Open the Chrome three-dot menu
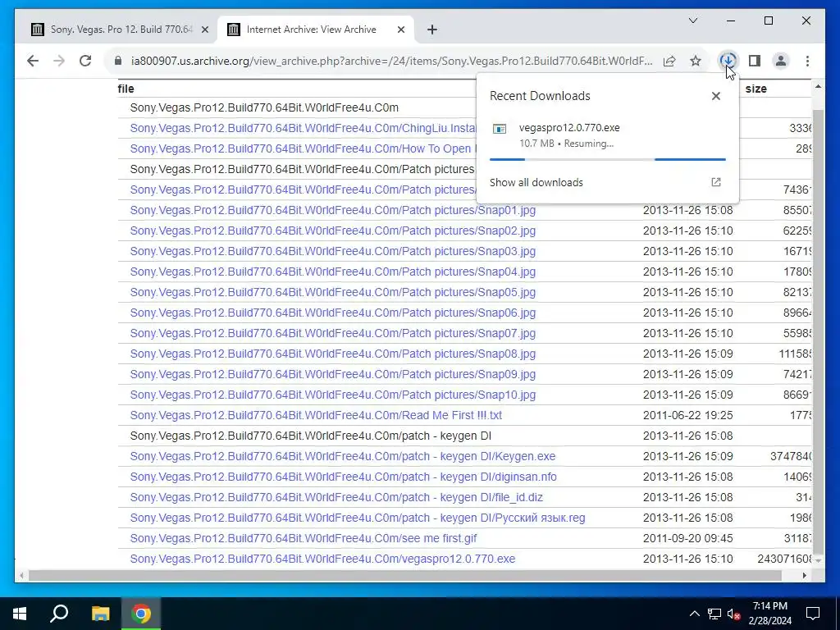 [x=807, y=61]
